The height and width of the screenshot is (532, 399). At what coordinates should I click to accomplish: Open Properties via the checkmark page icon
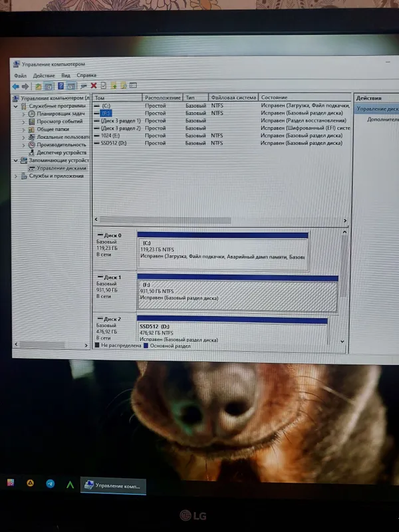coord(104,86)
